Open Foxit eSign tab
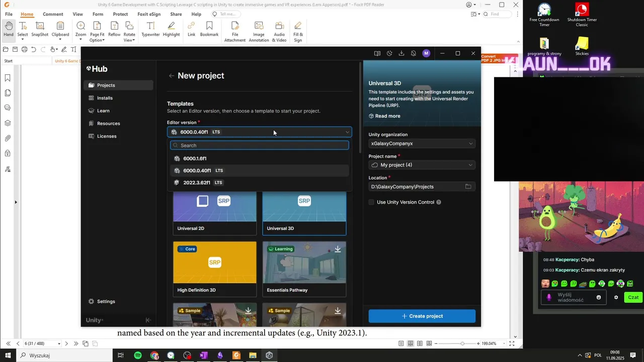This screenshot has height=362, width=644. 148,14
